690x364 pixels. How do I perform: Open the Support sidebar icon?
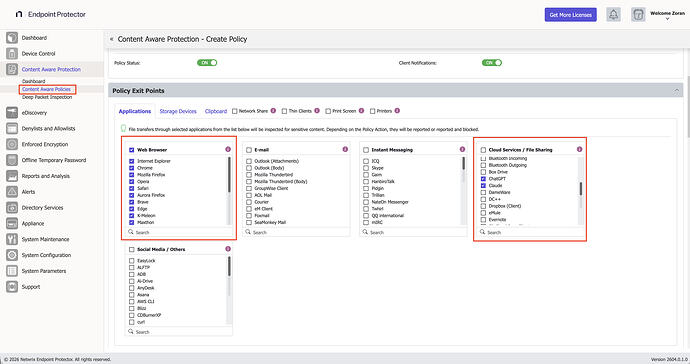[12, 287]
